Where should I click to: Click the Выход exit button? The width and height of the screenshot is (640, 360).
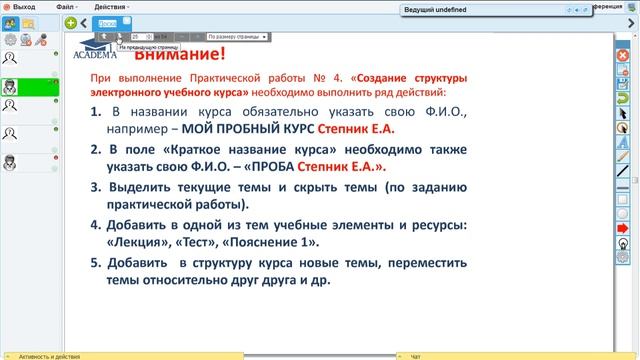click(x=19, y=7)
